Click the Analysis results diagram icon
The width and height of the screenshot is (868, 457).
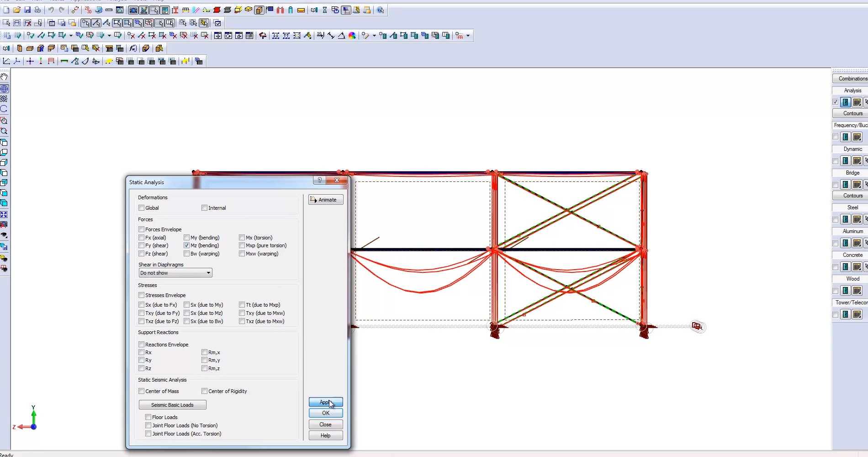click(846, 102)
